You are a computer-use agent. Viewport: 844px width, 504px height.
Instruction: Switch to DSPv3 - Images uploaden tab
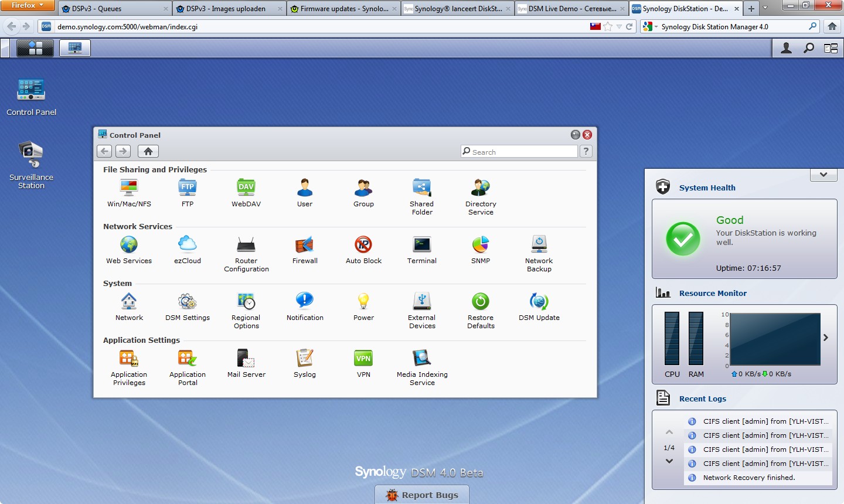tap(229, 8)
